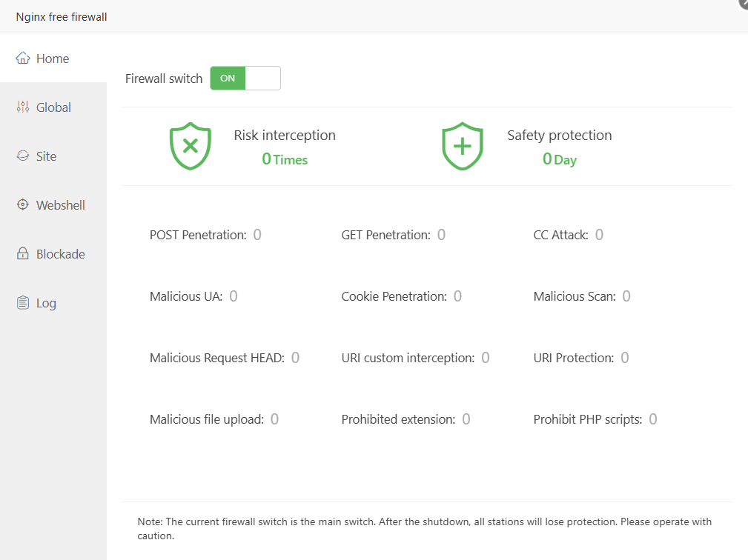Screen dimensions: 748x560
Task: Close the Nginx free firewall dialog
Action: pyautogui.click(x=744, y=3)
